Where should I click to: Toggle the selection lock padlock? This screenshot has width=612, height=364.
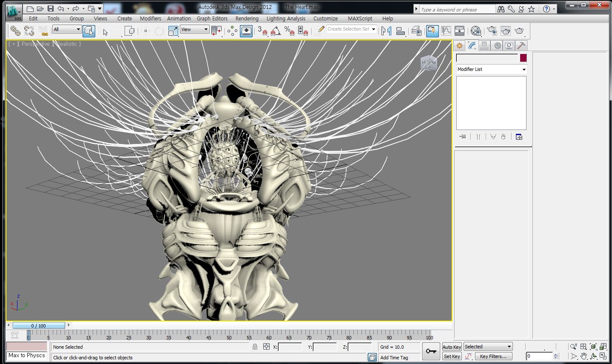255,347
